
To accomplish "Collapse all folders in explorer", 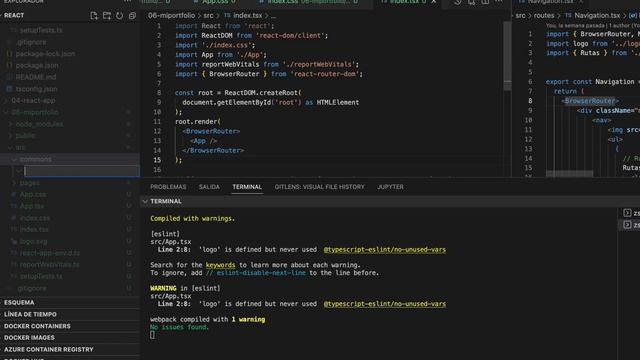I will [132, 16].
